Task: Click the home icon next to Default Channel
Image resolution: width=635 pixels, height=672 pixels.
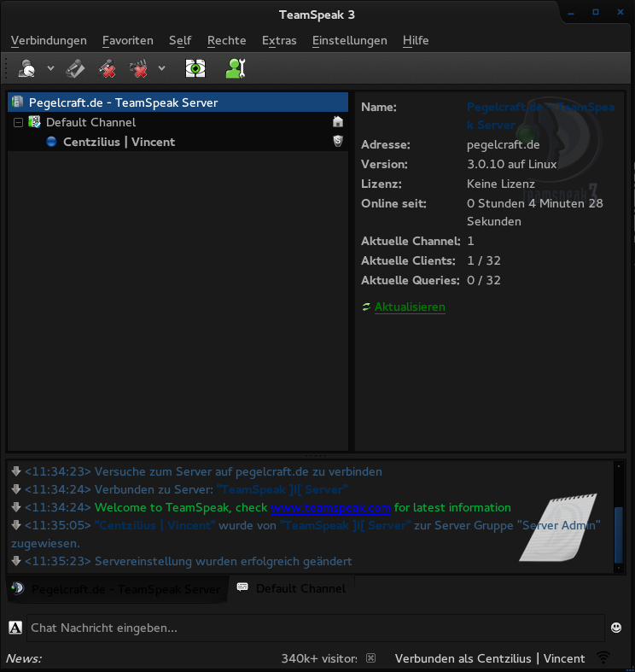Action: 338,122
